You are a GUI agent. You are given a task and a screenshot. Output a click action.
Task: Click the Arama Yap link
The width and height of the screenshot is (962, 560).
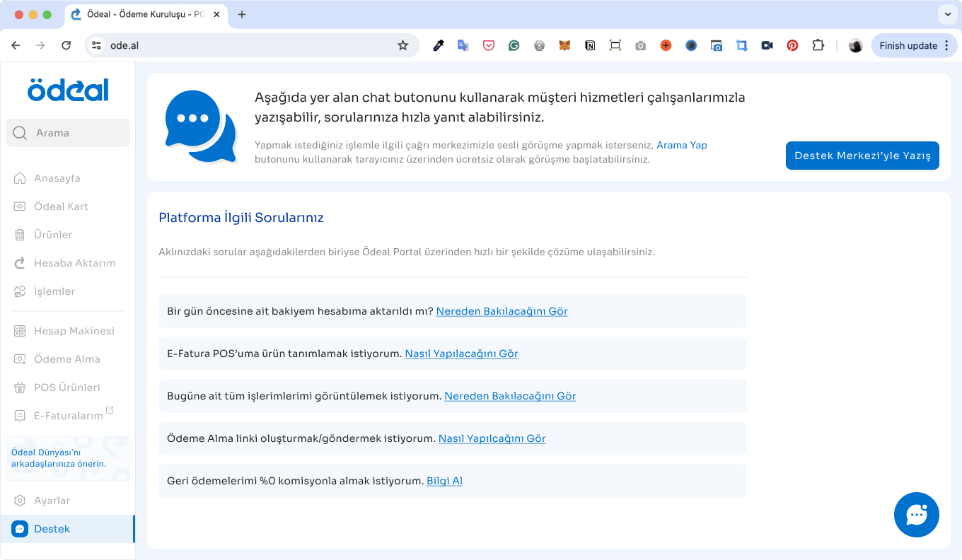682,145
